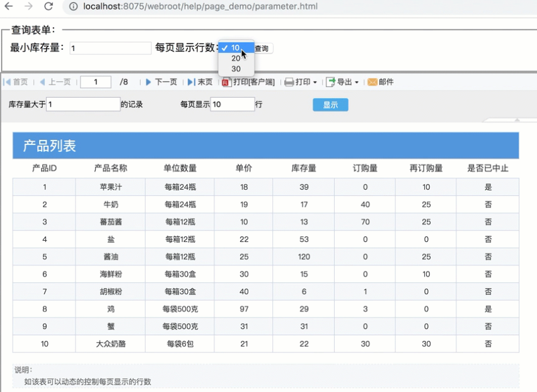Select 10 in the rows dropdown list
The image size is (537, 392).
236,48
